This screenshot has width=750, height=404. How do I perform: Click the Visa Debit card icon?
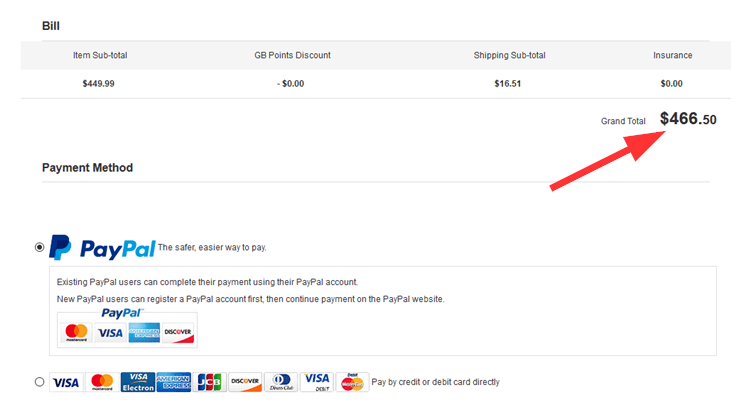coord(317,382)
